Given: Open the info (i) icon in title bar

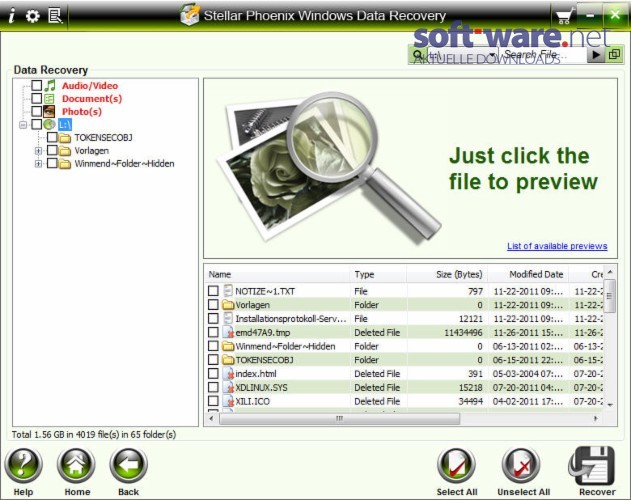Looking at the screenshot, I should point(12,16).
